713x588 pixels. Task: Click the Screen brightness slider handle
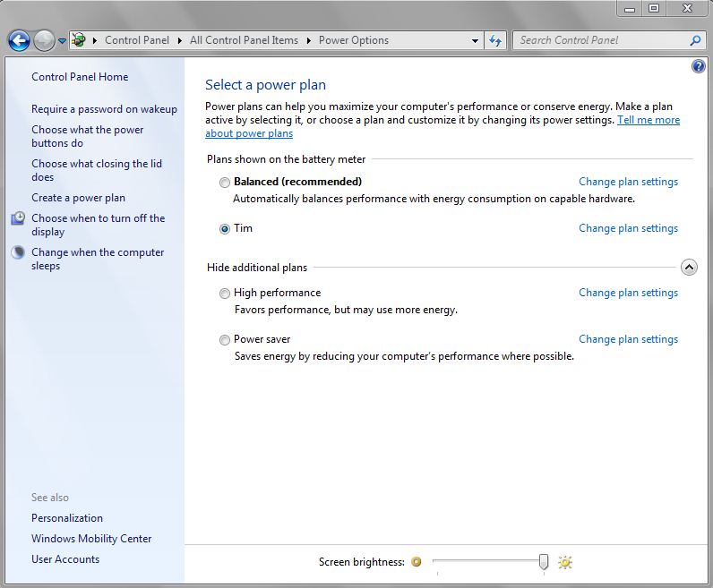coord(544,562)
